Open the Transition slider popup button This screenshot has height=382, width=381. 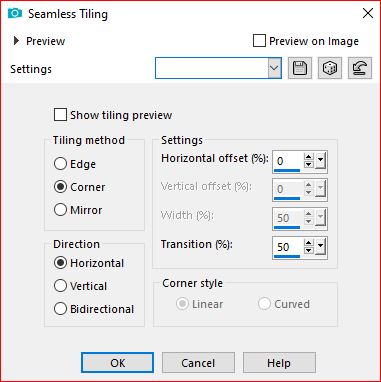pyautogui.click(x=320, y=247)
